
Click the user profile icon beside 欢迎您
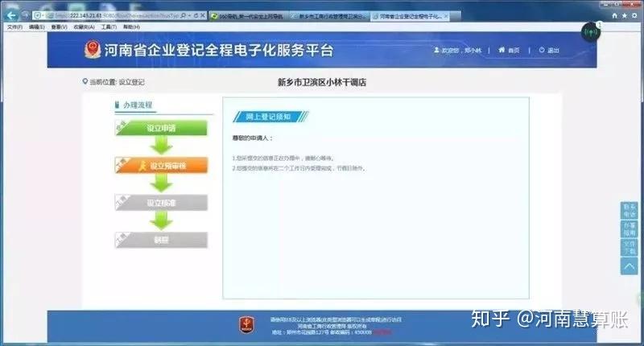pyautogui.click(x=436, y=50)
